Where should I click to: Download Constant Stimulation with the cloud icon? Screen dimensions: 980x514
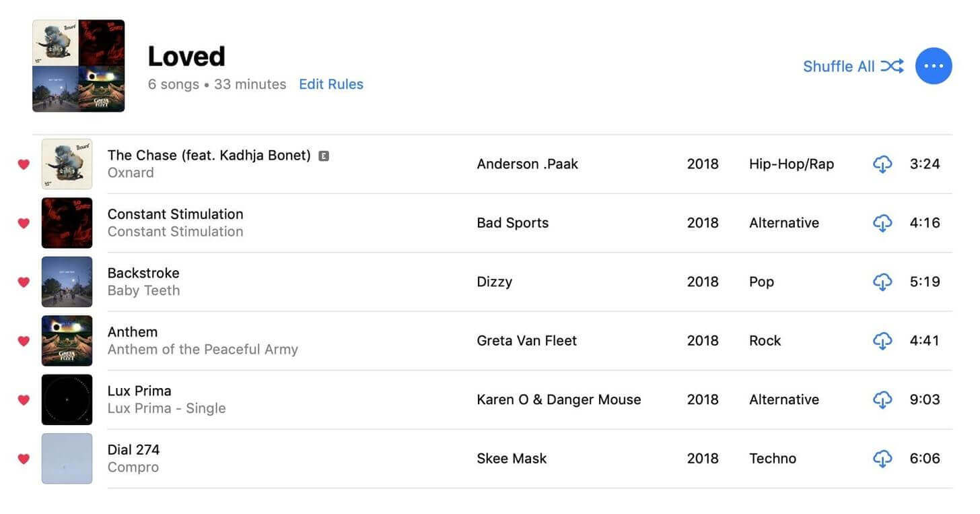[x=882, y=223]
